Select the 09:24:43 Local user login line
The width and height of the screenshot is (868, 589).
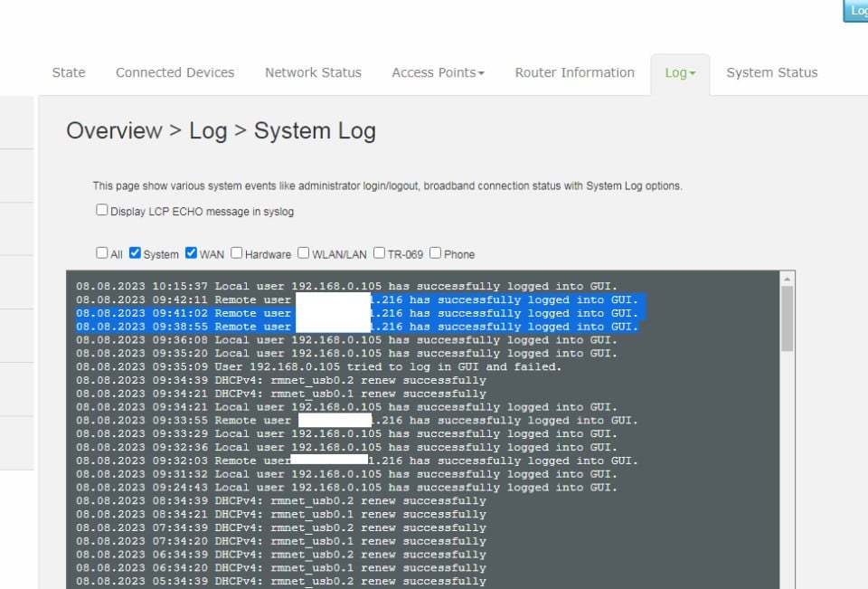click(346, 488)
